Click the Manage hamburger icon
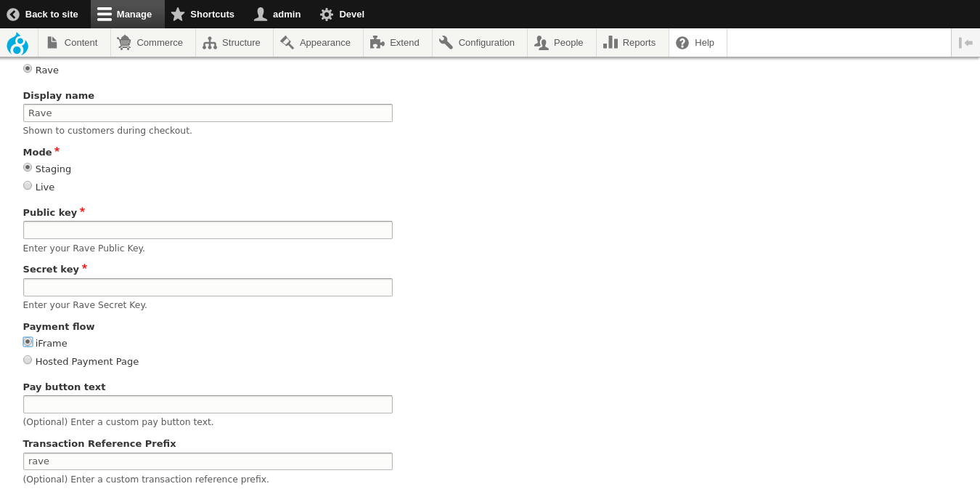 pyautogui.click(x=105, y=14)
